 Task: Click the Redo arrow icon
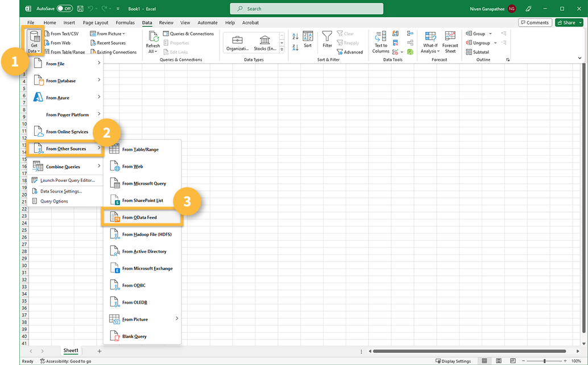(x=104, y=9)
